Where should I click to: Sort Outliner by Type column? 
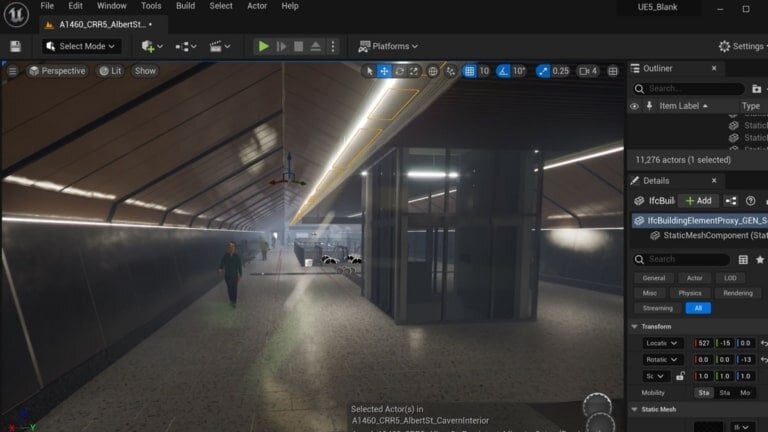pos(750,106)
